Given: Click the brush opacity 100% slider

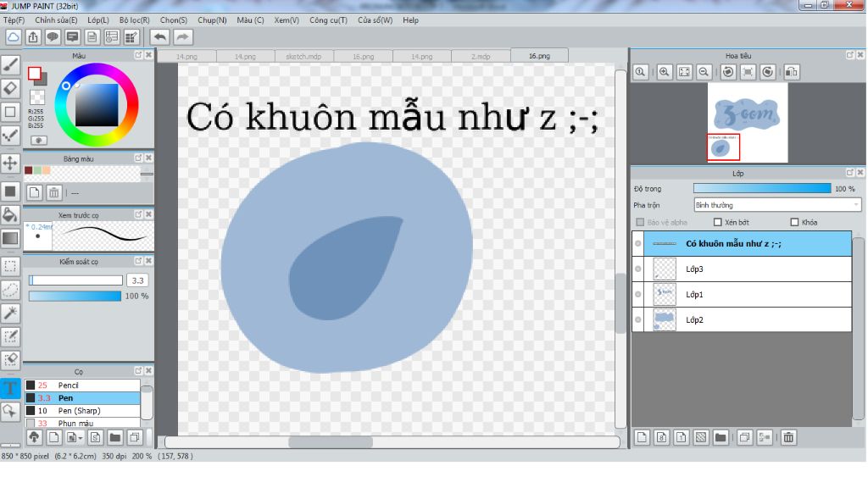Looking at the screenshot, I should click(75, 296).
